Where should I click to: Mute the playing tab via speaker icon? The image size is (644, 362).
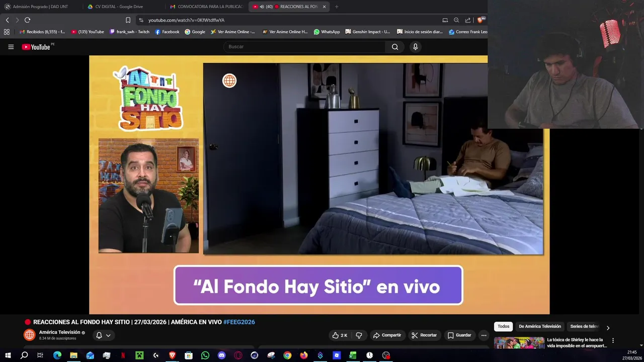262,7
